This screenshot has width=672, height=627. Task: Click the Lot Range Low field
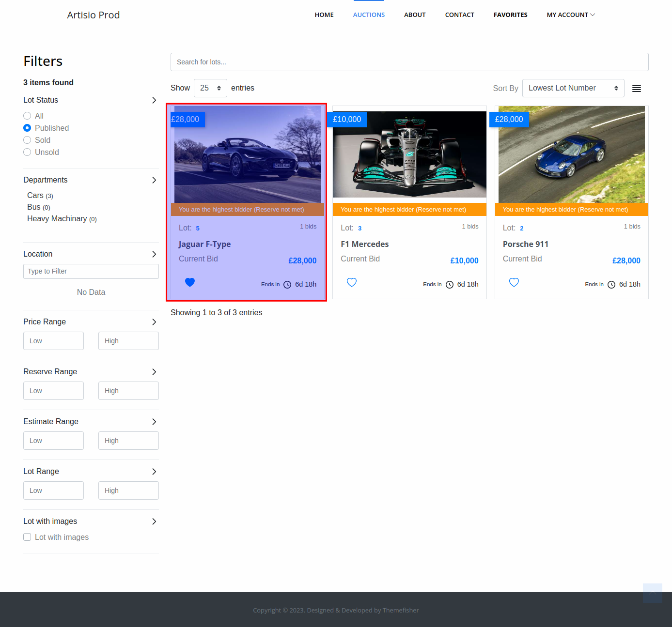(53, 490)
